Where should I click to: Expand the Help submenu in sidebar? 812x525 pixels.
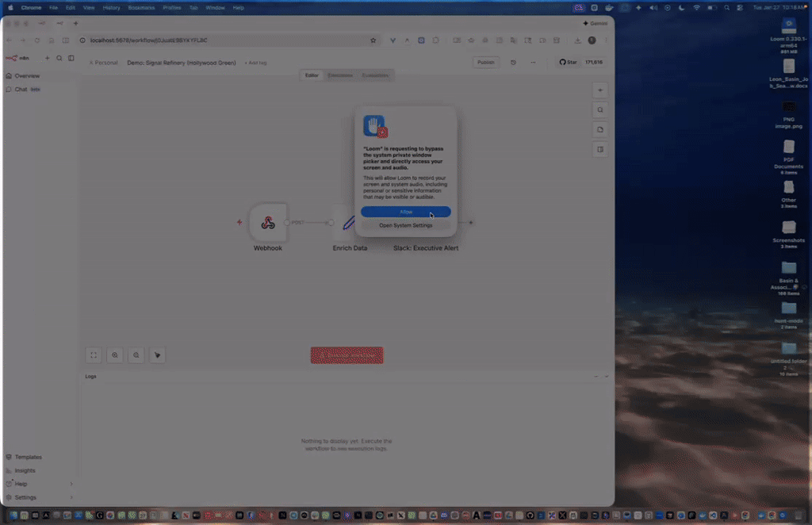(71, 484)
